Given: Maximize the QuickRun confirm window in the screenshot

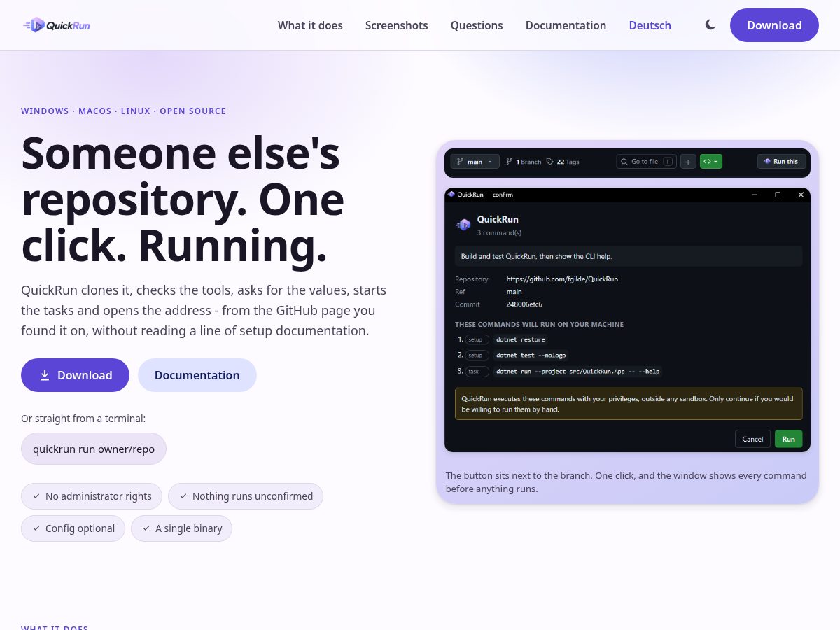Looking at the screenshot, I should click(x=778, y=195).
